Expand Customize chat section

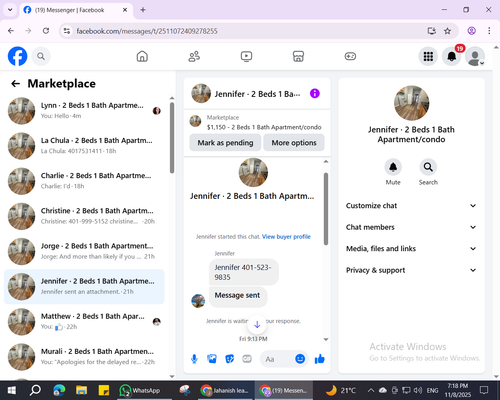pyautogui.click(x=411, y=206)
